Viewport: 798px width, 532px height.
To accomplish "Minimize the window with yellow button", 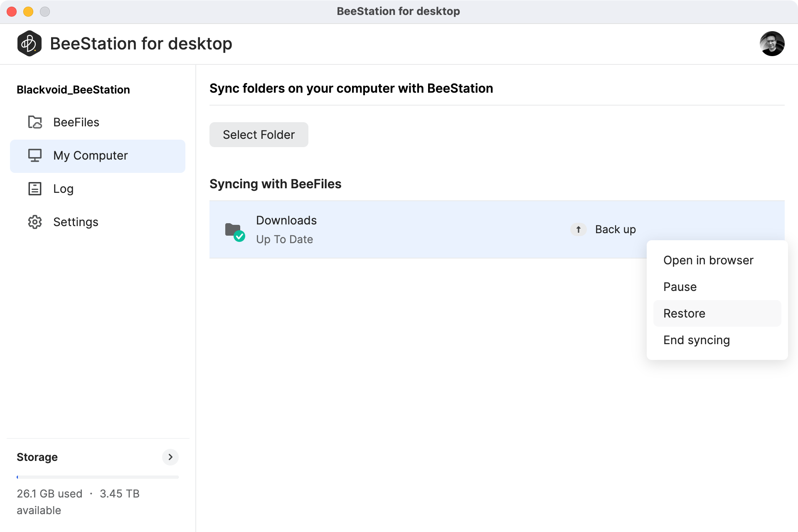I will 28,12.
